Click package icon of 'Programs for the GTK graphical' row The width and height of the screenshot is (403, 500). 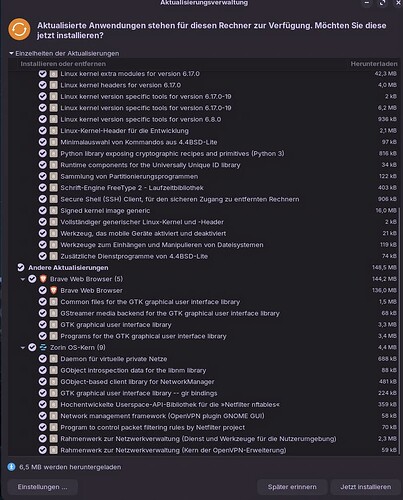(x=53, y=336)
